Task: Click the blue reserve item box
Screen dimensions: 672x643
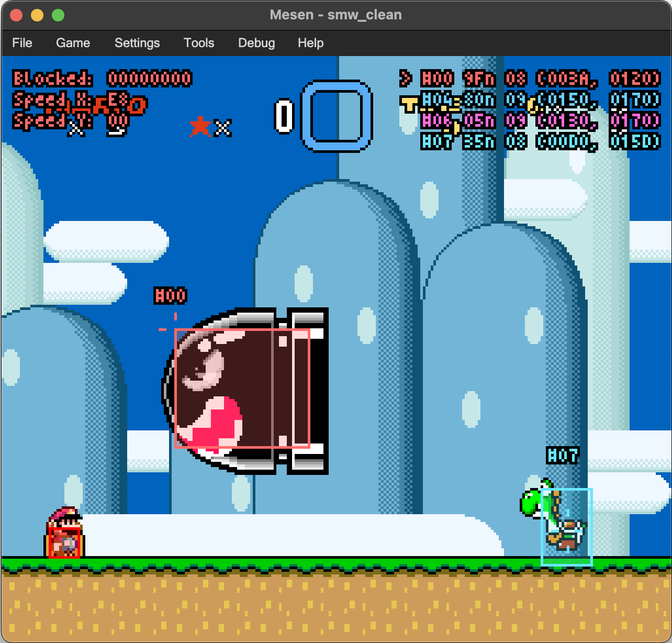Action: (x=337, y=116)
